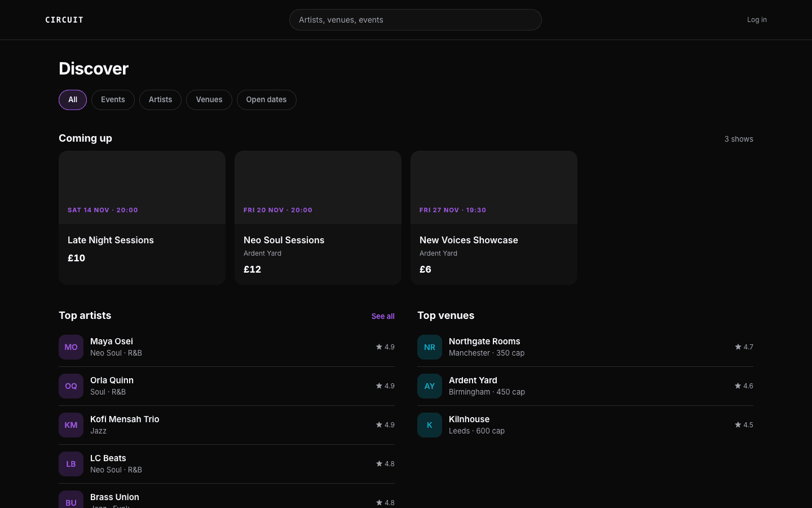The image size is (812, 508).
Task: Click the Ardent Yard name in Top venues
Action: pyautogui.click(x=473, y=380)
